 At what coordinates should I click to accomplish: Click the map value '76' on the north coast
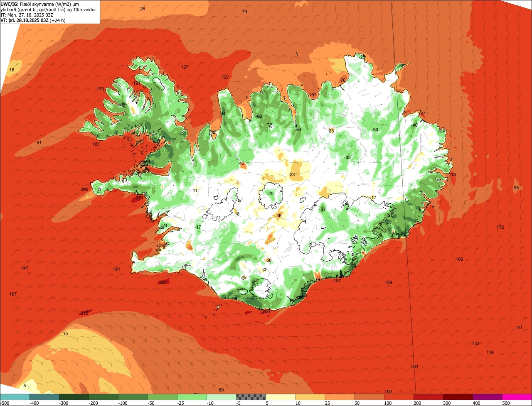click(343, 80)
